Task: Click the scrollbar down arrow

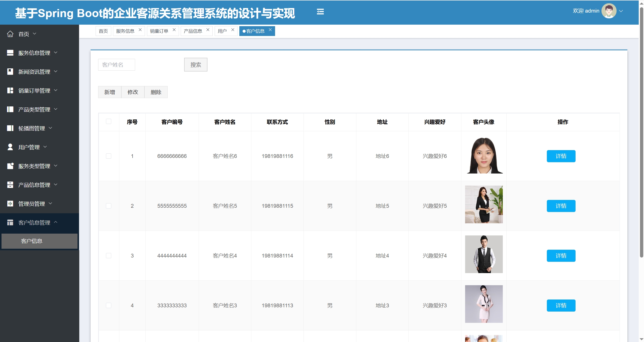Action: click(641, 339)
